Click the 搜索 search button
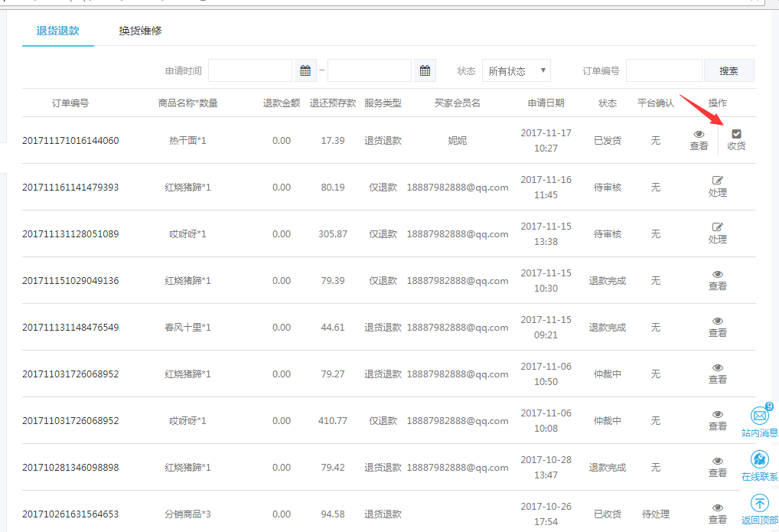This screenshot has width=779, height=532. click(x=728, y=71)
